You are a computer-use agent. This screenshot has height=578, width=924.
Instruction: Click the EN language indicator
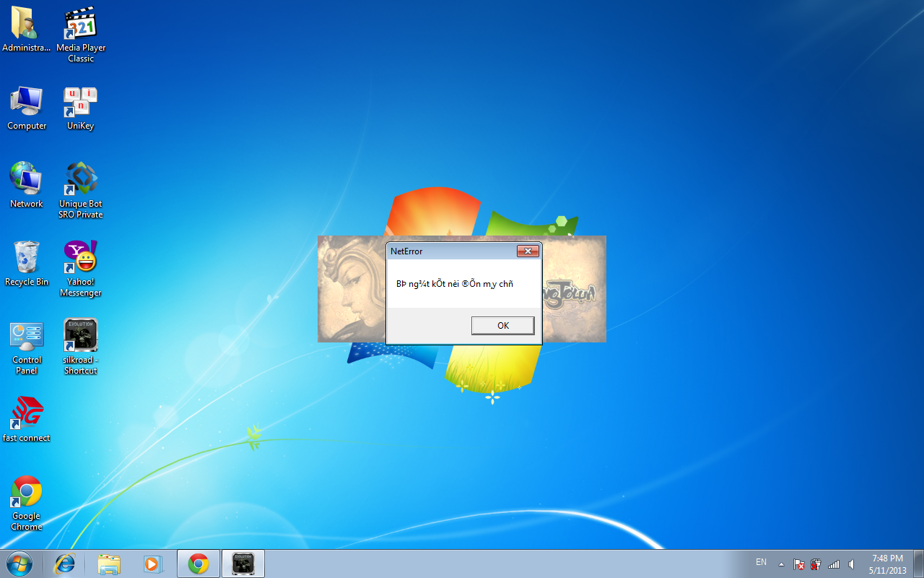pyautogui.click(x=761, y=562)
